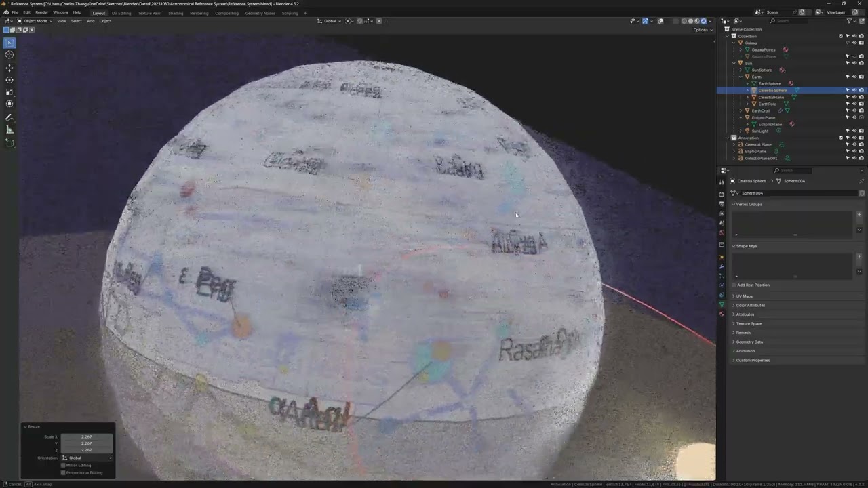Open viewport Options dropdown
Screen dimensions: 868x488
[703, 30]
